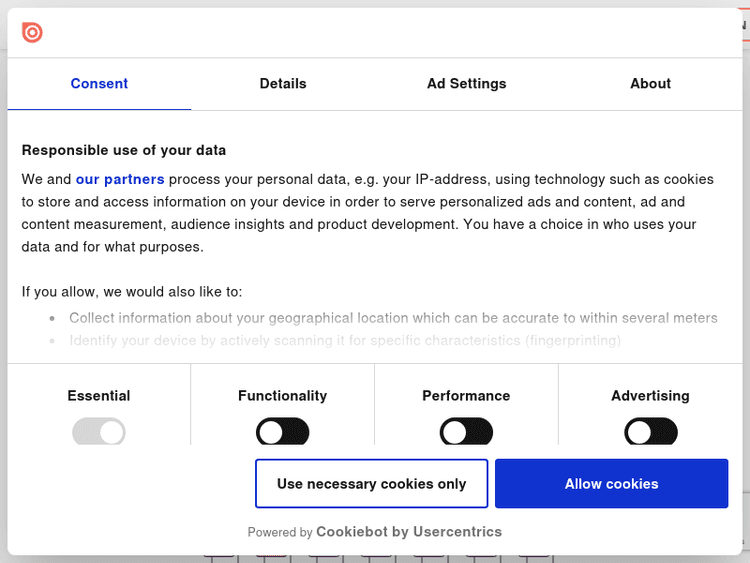This screenshot has height=563, width=750.
Task: Turn on the Performance cookies switch
Action: (x=466, y=432)
